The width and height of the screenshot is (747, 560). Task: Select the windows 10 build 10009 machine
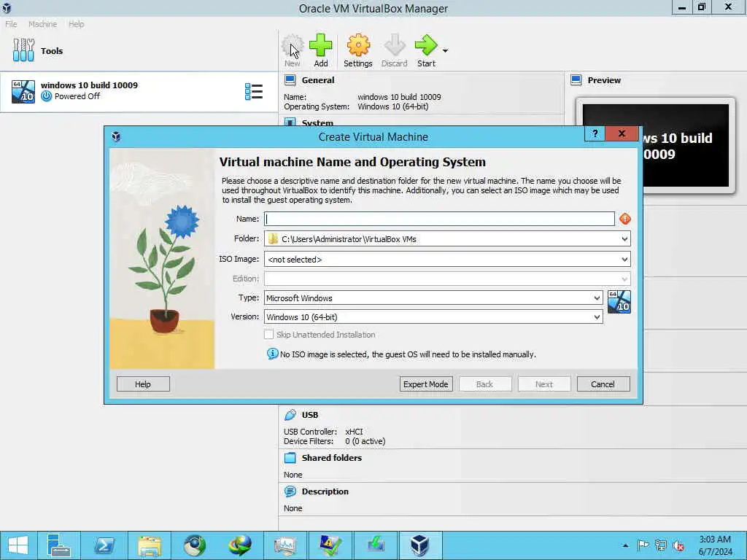coord(139,91)
